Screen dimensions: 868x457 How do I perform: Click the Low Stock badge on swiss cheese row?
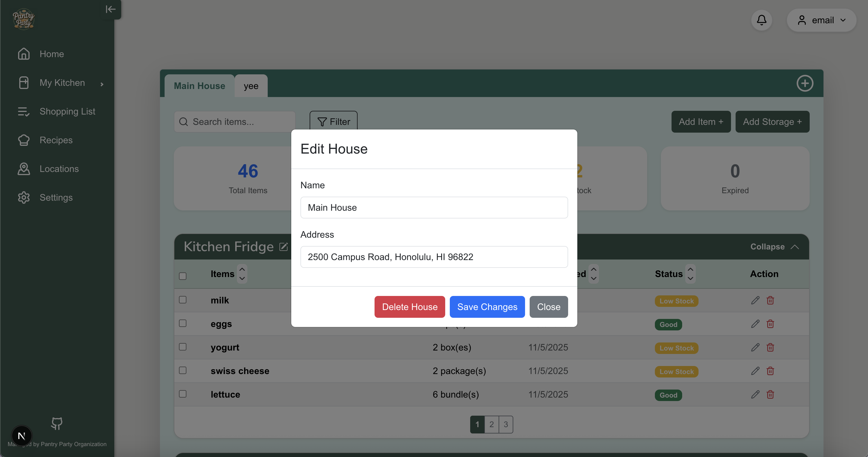[x=676, y=372]
